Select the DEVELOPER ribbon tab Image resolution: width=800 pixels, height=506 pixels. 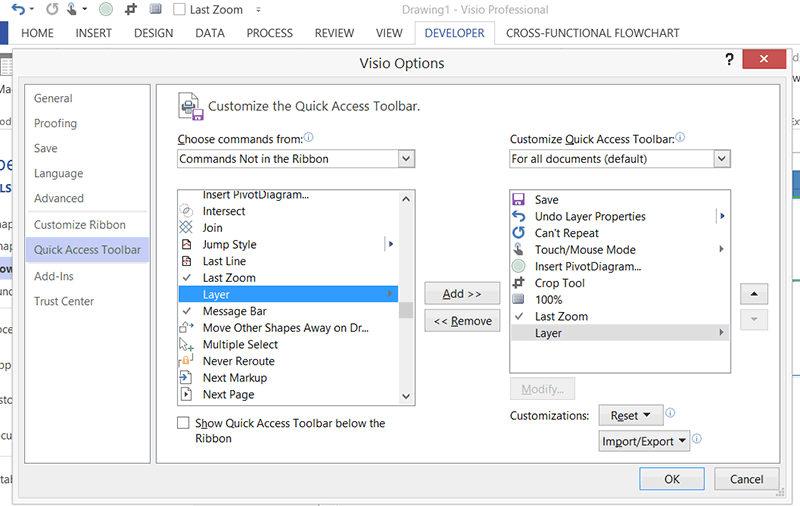click(x=455, y=33)
